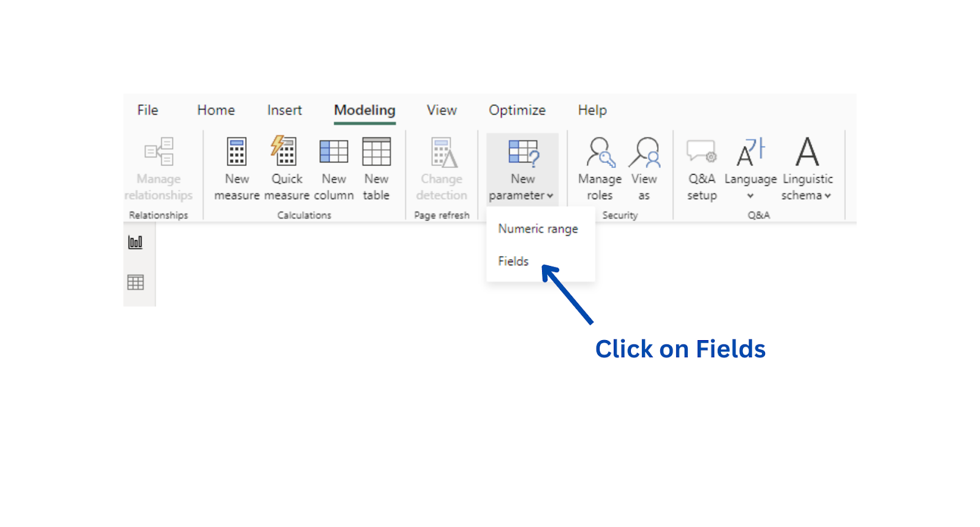Screen dimensions: 980x527
Task: Switch to Report view in sidebar
Action: click(x=135, y=242)
